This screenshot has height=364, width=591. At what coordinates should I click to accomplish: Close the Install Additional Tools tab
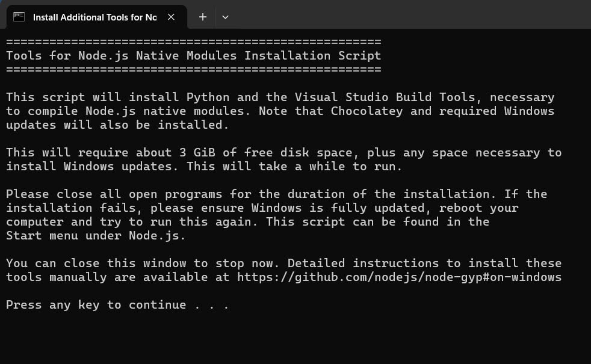click(171, 17)
